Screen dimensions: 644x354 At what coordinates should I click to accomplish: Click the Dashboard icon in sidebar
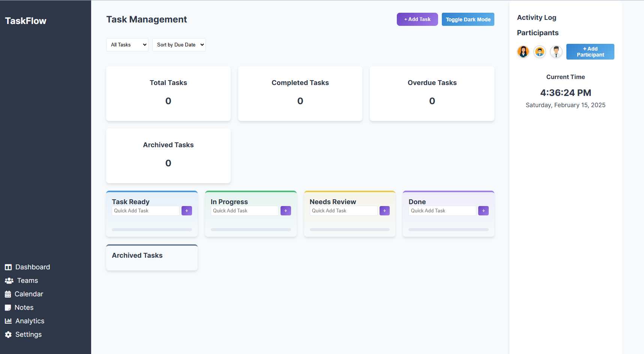coord(8,267)
